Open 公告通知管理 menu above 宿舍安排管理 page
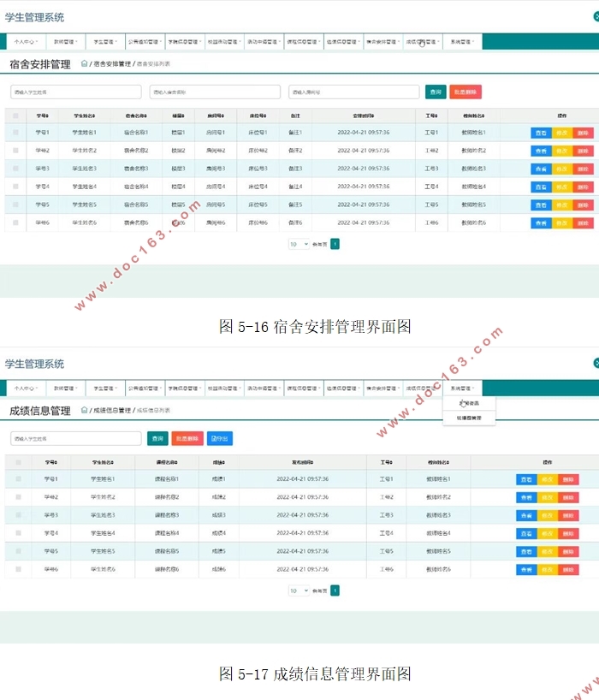The image size is (599, 700). [145, 42]
